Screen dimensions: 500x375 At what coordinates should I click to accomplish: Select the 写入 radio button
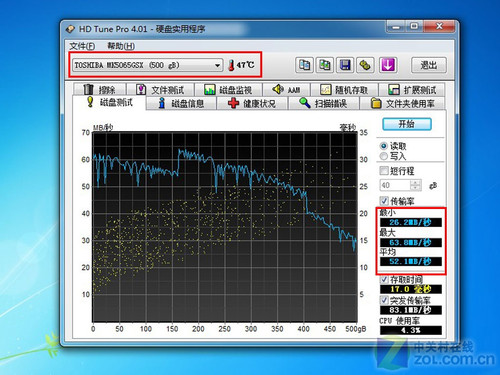tap(384, 156)
